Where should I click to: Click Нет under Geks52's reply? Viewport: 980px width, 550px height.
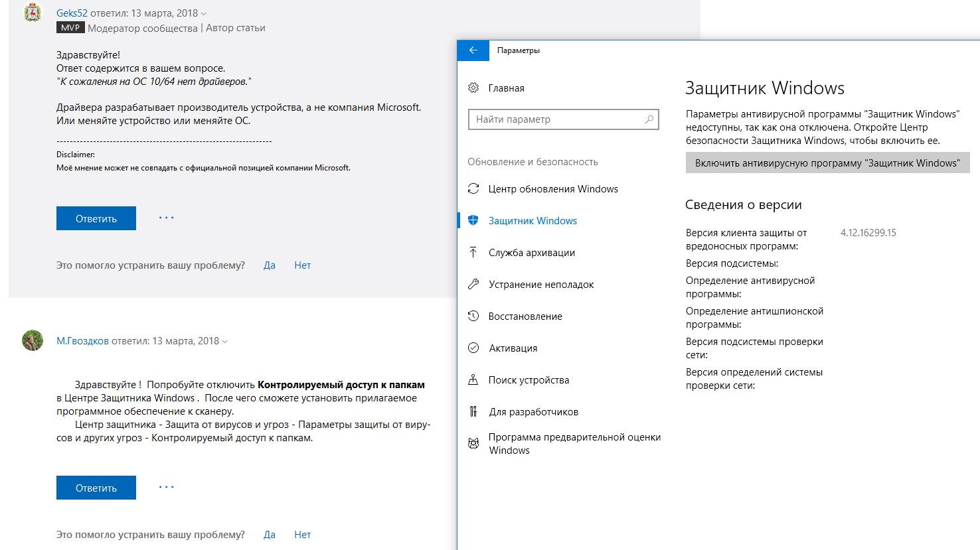303,265
